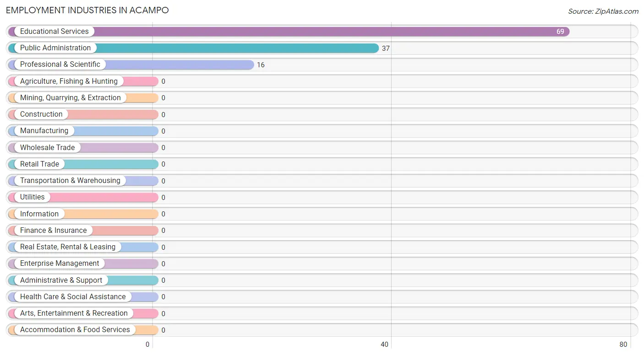Select the Professional & Scientific label
644x355 pixels.
(x=60, y=65)
